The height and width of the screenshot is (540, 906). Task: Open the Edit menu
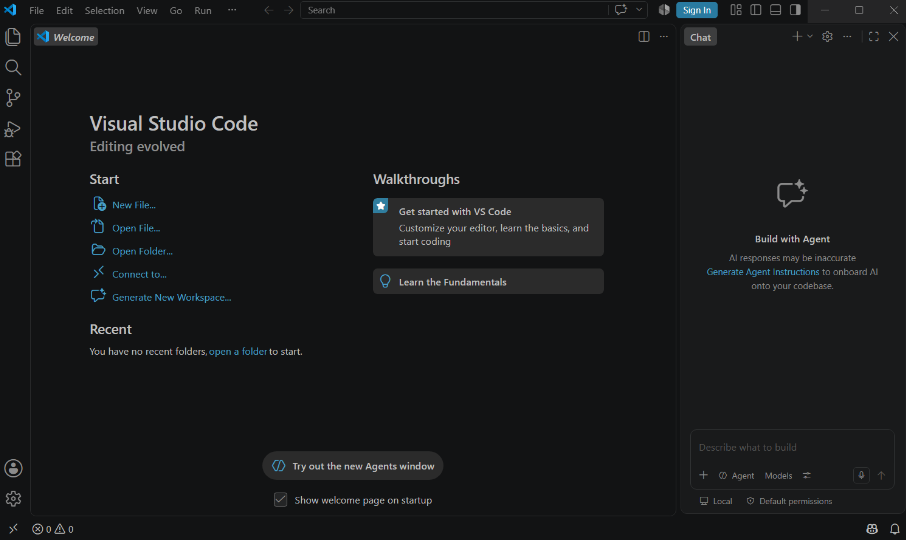(x=64, y=10)
